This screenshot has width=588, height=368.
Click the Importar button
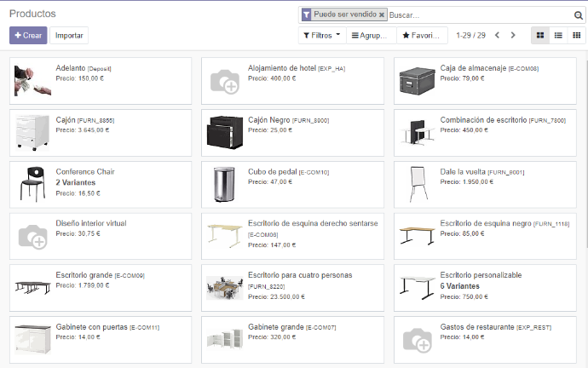(69, 35)
